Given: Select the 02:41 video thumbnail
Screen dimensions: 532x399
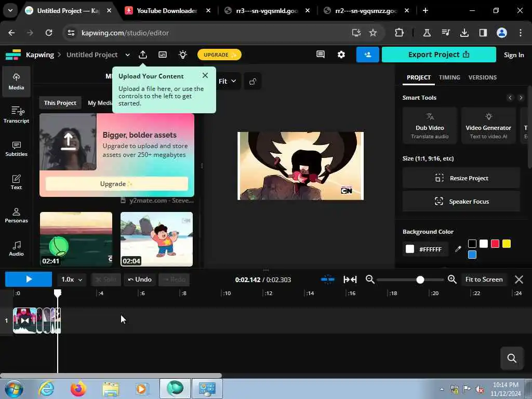Looking at the screenshot, I should 76,239.
